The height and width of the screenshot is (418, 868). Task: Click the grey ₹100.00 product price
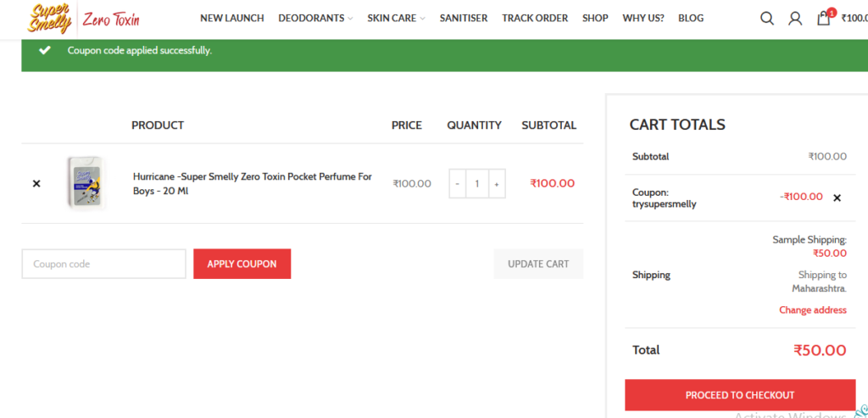point(412,184)
